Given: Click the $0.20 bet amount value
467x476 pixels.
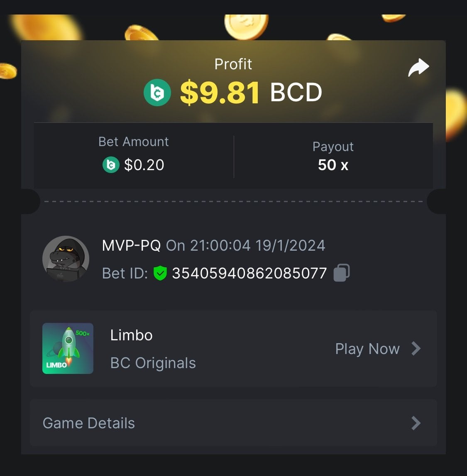Looking at the screenshot, I should point(144,165).
